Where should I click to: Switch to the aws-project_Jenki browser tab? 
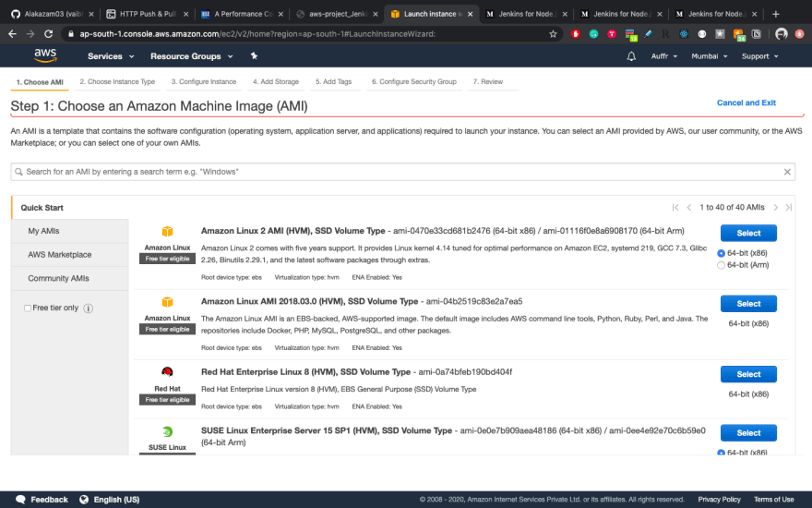[337, 14]
